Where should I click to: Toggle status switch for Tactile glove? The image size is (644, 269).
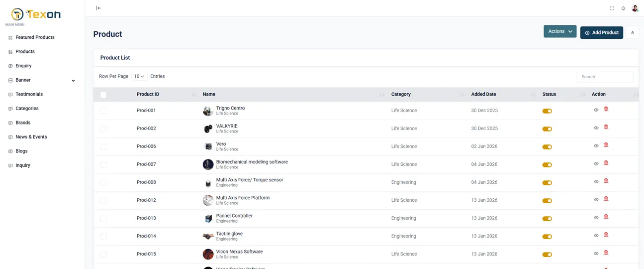[x=547, y=237]
